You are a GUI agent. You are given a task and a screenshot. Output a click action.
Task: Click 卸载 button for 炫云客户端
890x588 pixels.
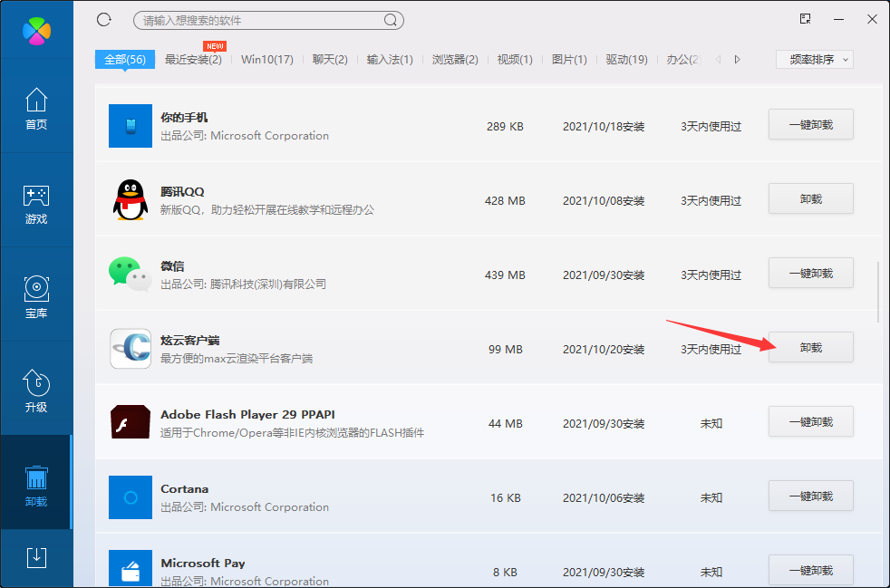pyautogui.click(x=810, y=347)
